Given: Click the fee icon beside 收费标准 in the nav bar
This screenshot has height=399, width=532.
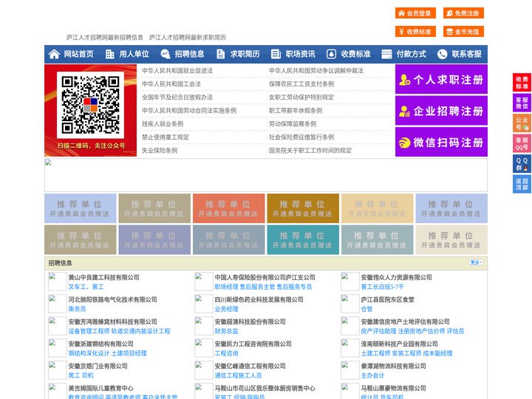Looking at the screenshot, I should coord(331,54).
